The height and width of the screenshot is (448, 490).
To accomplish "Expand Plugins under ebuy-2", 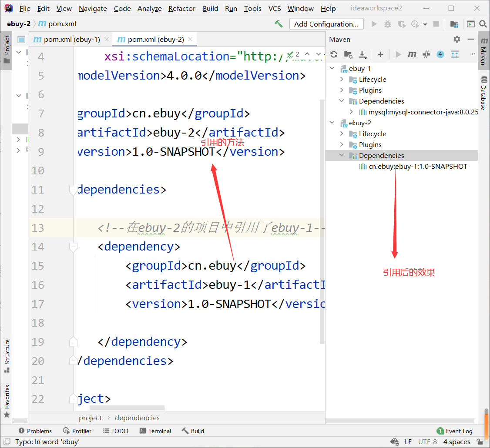I will pos(342,144).
